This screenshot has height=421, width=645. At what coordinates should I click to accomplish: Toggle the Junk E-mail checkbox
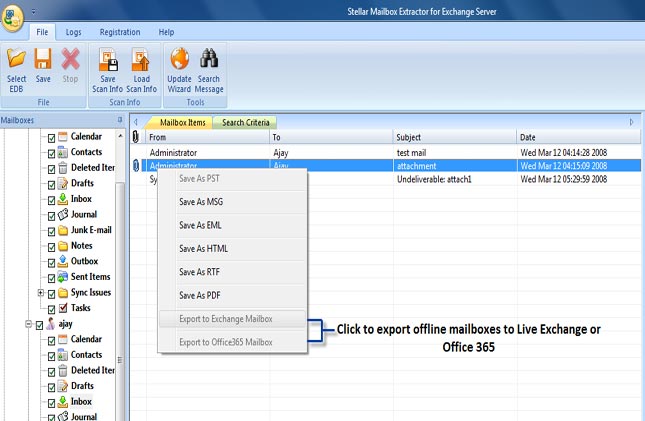click(51, 232)
